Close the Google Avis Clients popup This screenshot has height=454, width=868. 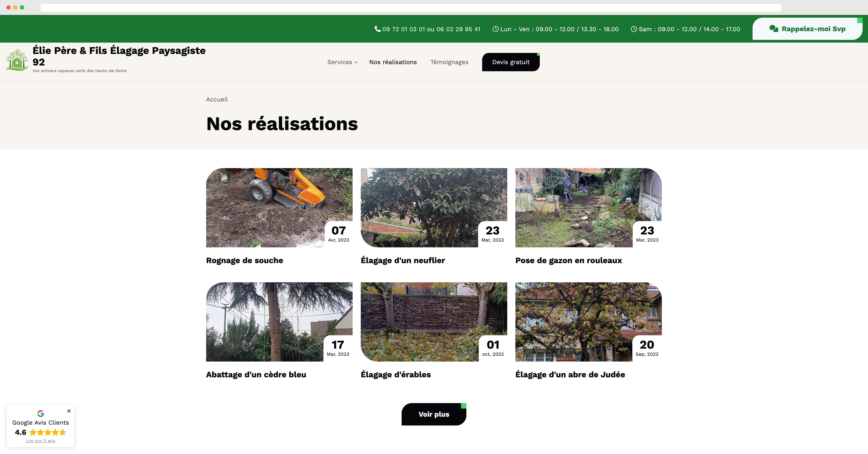[69, 411]
